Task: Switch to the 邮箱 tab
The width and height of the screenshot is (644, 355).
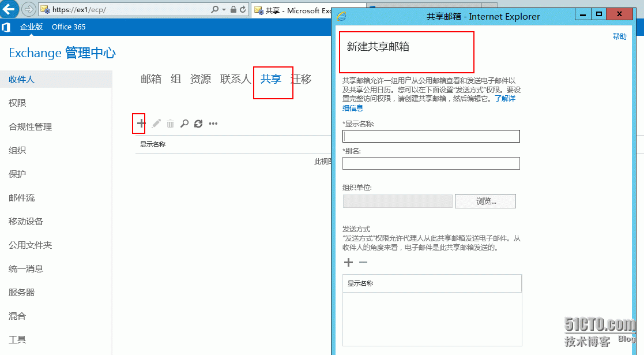Action: (x=151, y=79)
